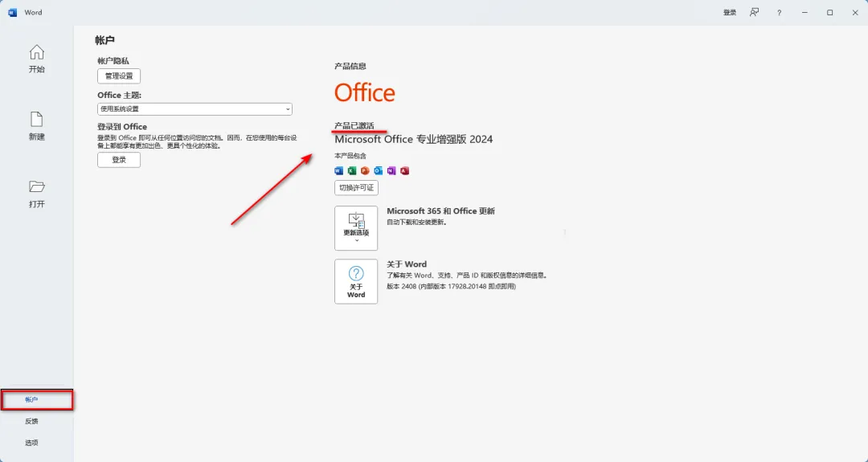
Task: Click the 登录 button under 登录到 Office
Action: click(x=119, y=160)
